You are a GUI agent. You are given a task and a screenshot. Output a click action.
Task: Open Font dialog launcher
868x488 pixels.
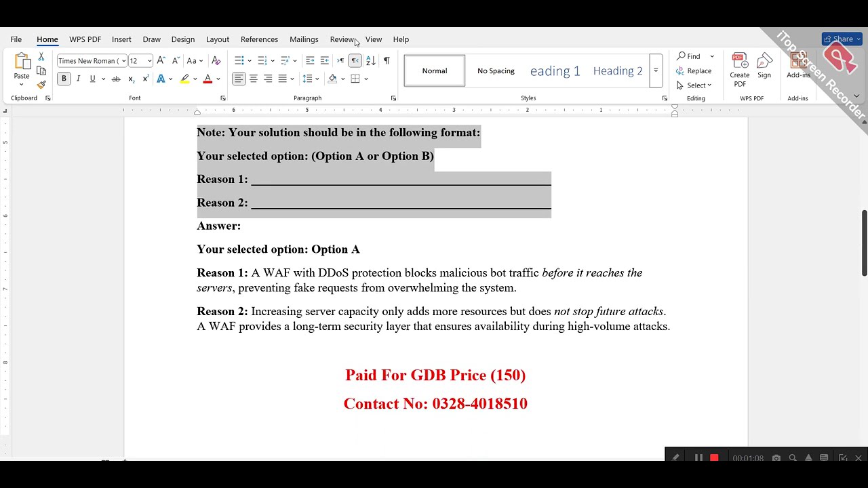click(x=223, y=98)
